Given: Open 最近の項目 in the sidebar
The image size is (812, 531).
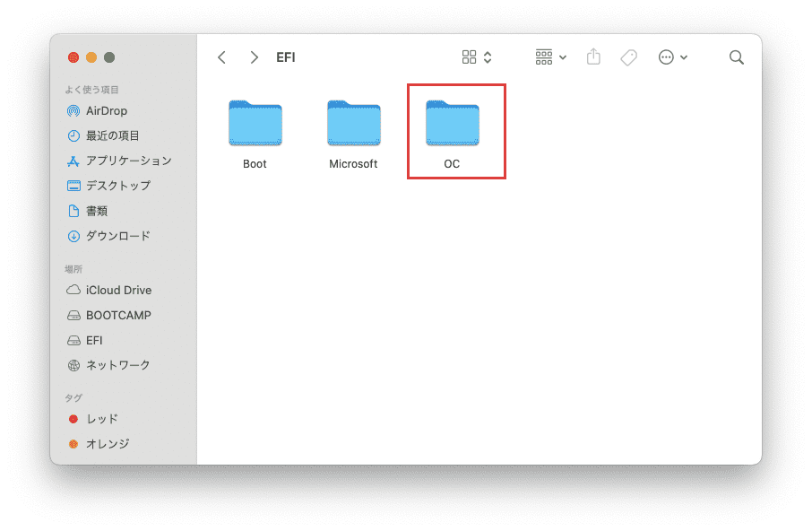Looking at the screenshot, I should click(112, 136).
